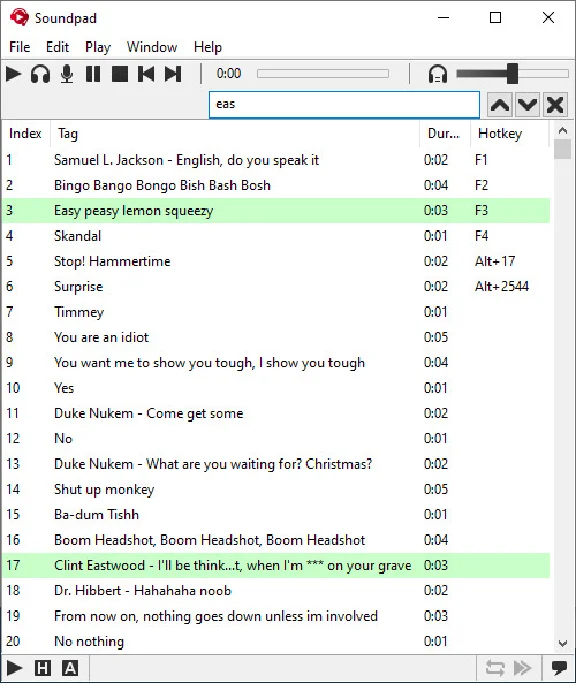Viewport: 576px width, 683px height.
Task: Jump to next search match with down chevron
Action: (x=527, y=105)
